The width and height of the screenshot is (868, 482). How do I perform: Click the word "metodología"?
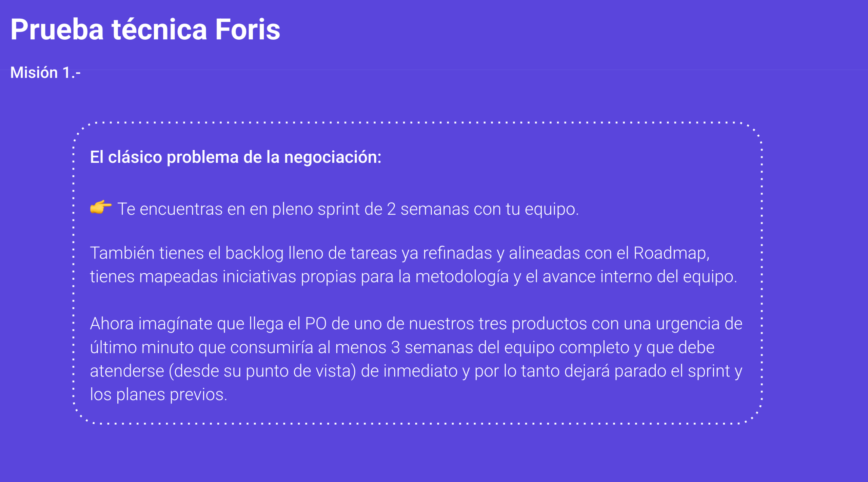click(462, 276)
